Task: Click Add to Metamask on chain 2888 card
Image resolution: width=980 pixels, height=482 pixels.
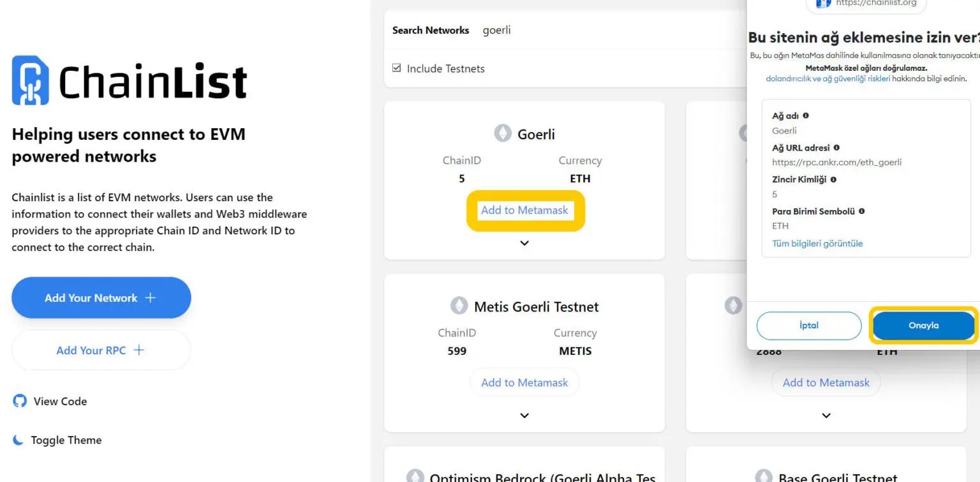Action: coord(826,382)
